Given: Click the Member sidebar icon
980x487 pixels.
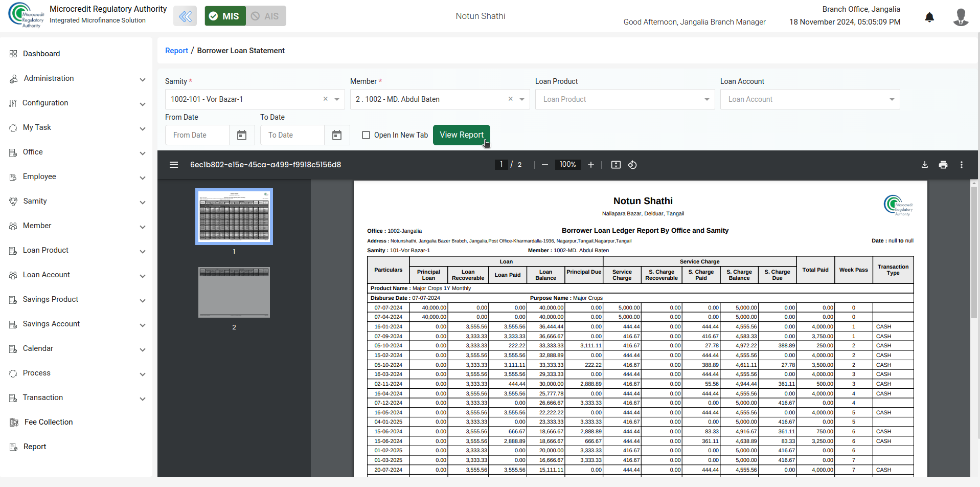Looking at the screenshot, I should click(13, 226).
